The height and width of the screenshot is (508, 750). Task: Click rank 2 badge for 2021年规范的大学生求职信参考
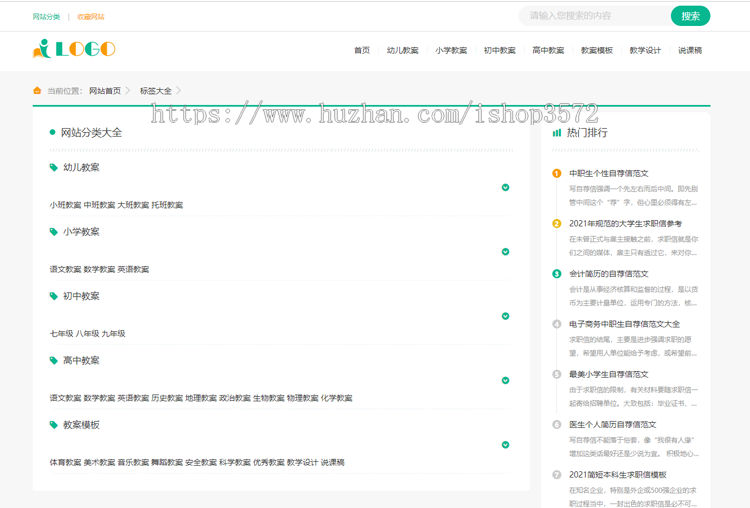[x=556, y=223]
